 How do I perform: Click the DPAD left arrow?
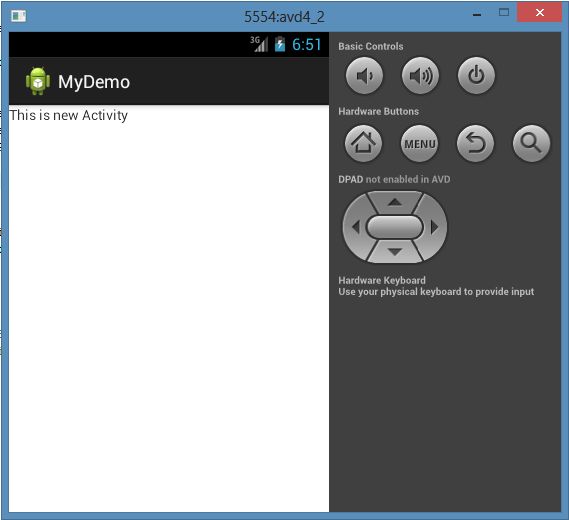(355, 227)
